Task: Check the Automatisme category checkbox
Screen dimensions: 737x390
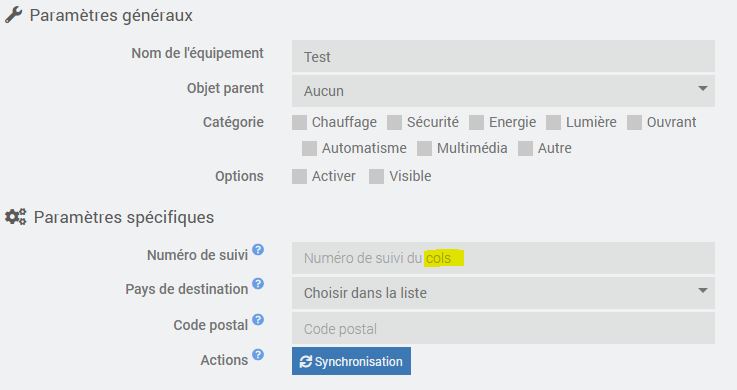Action: (309, 148)
